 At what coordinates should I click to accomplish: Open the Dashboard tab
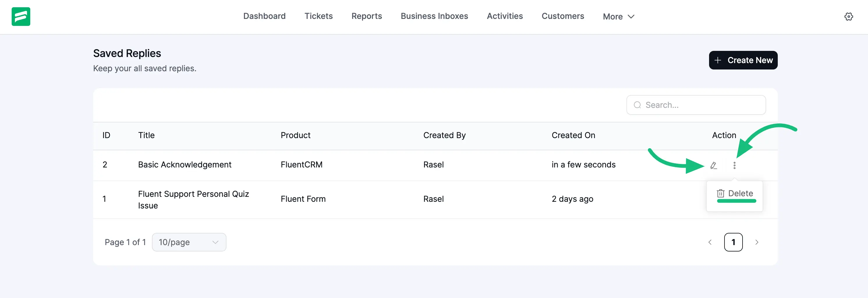click(x=264, y=16)
